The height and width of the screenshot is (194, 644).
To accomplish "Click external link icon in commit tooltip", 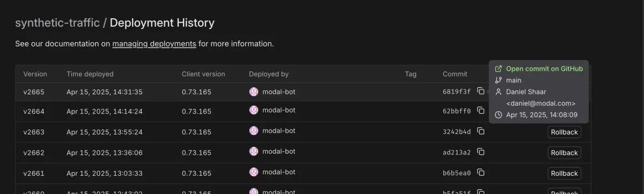I will tap(498, 69).
